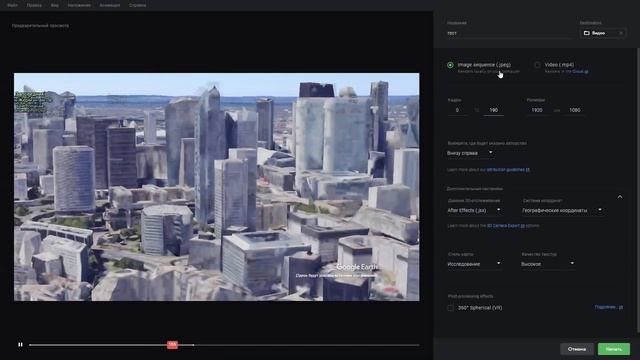Open the After Effects (.jsx) tracking data dropdown
The image size is (640, 360).
click(474, 211)
